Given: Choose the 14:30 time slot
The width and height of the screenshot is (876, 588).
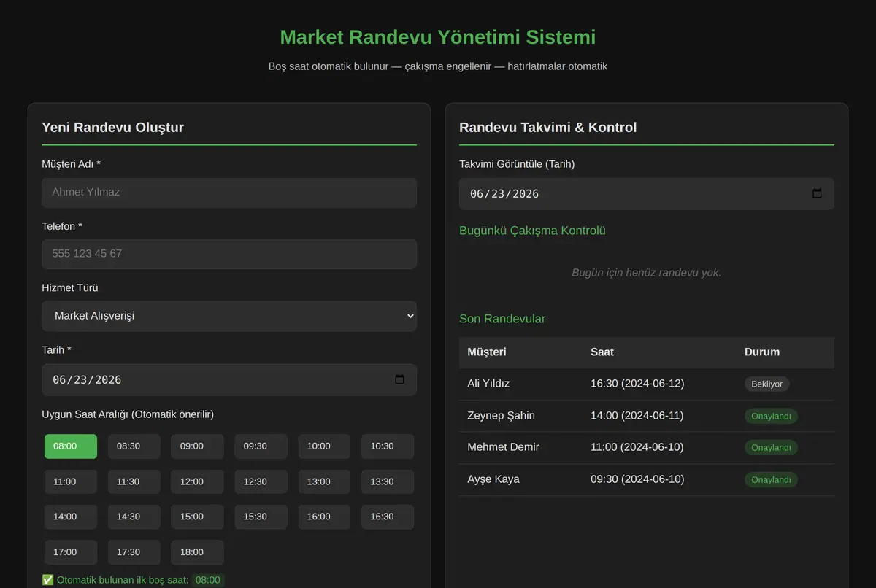Looking at the screenshot, I should [134, 517].
